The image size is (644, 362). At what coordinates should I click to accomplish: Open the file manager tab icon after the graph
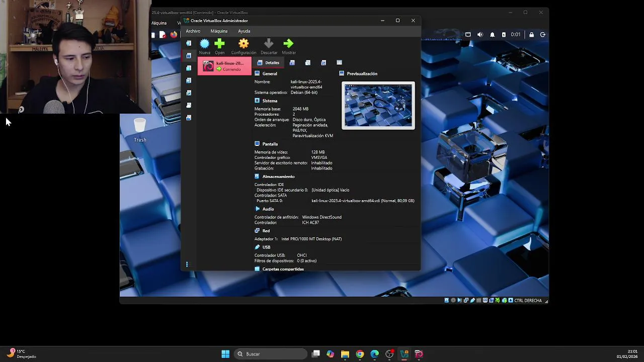339,63
